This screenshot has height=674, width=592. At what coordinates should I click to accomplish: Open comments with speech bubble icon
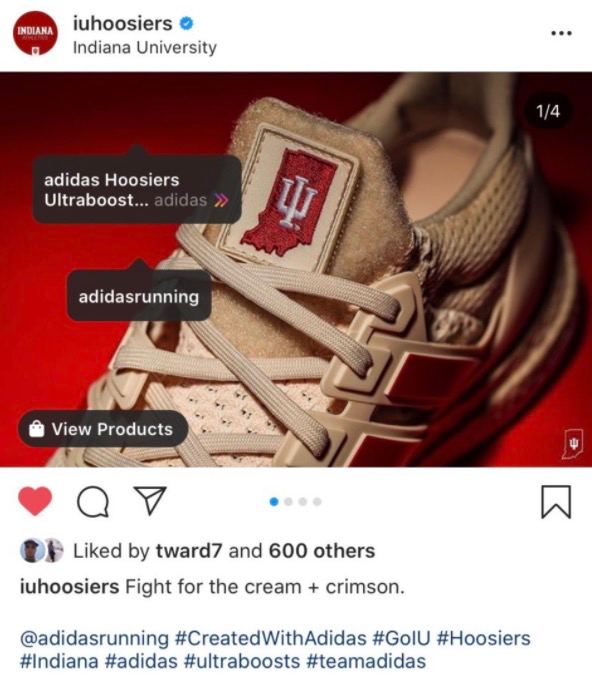coord(92,501)
